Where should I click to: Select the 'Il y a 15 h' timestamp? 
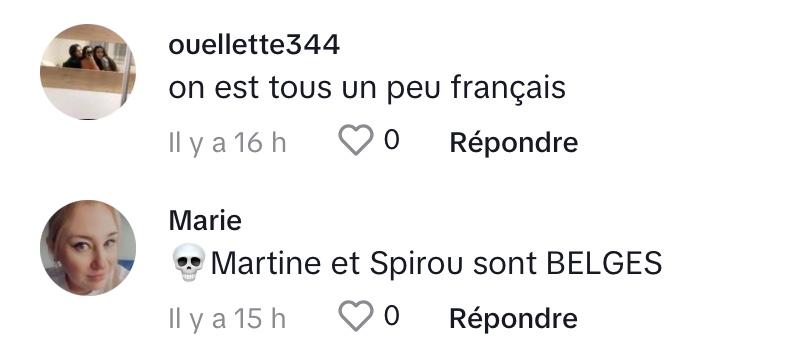click(x=227, y=318)
